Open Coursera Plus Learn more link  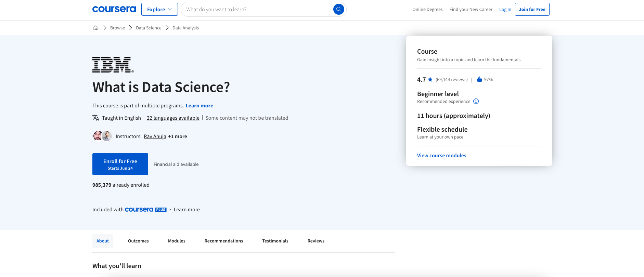coord(187,210)
